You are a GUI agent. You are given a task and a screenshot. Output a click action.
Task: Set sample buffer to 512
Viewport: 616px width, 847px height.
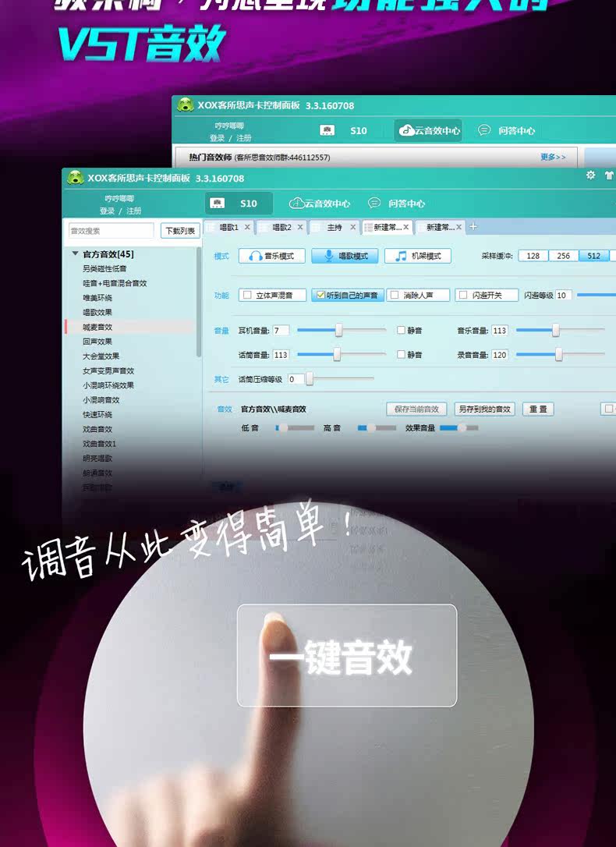click(x=594, y=256)
